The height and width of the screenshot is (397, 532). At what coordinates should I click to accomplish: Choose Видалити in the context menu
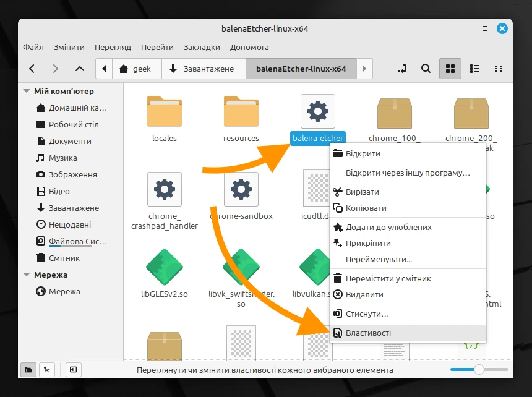pyautogui.click(x=408, y=294)
